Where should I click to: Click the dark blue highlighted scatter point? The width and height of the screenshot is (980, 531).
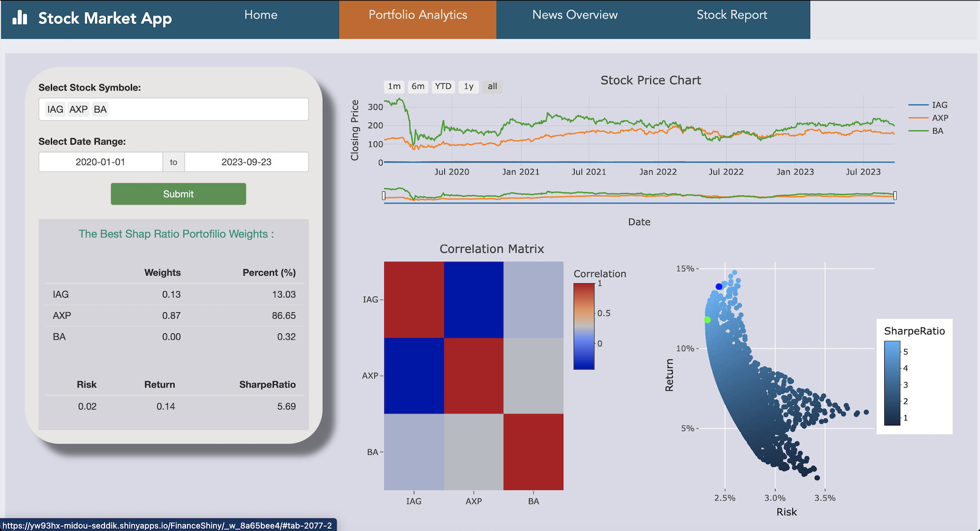(719, 287)
